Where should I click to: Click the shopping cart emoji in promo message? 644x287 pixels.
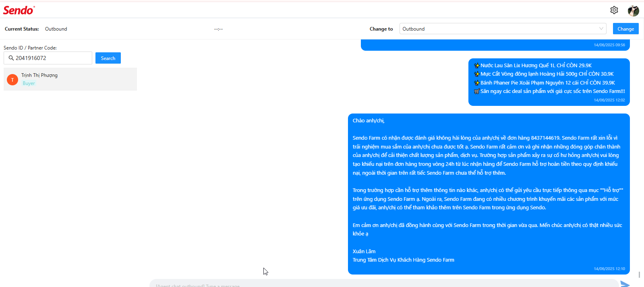coord(477,91)
